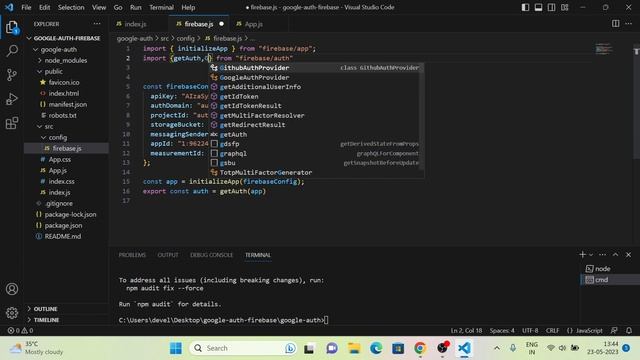Open the Selection menu
640x360 pixels.
tap(71, 7)
